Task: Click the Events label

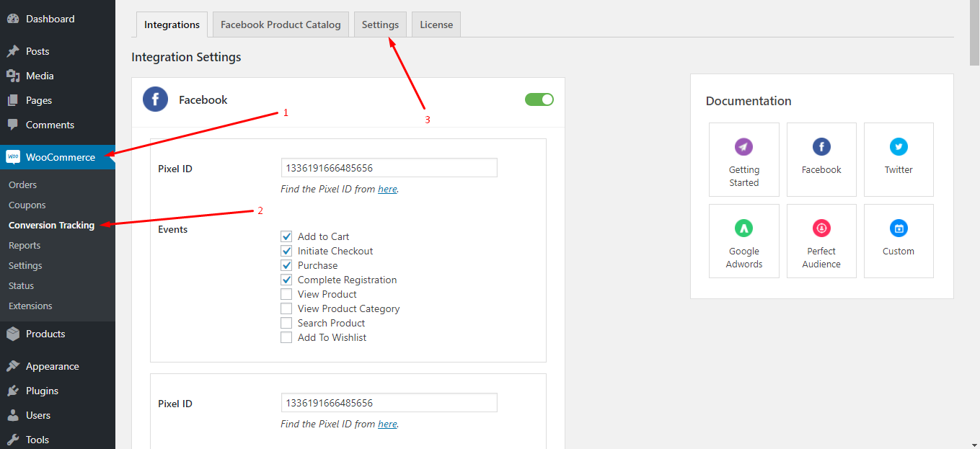Action: click(x=172, y=229)
